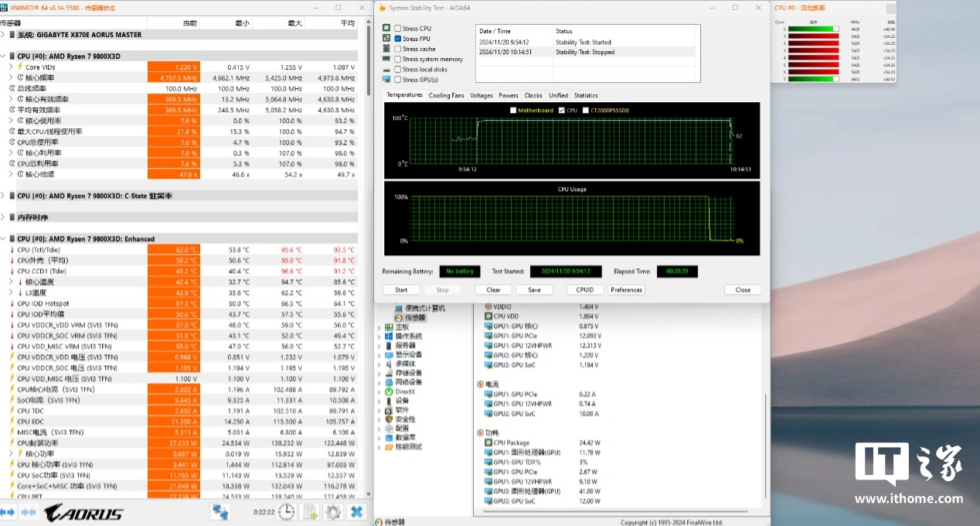The image size is (980, 526).
Task: Click HWiNFO expand-window left-right arrows icon
Action: tap(8, 512)
